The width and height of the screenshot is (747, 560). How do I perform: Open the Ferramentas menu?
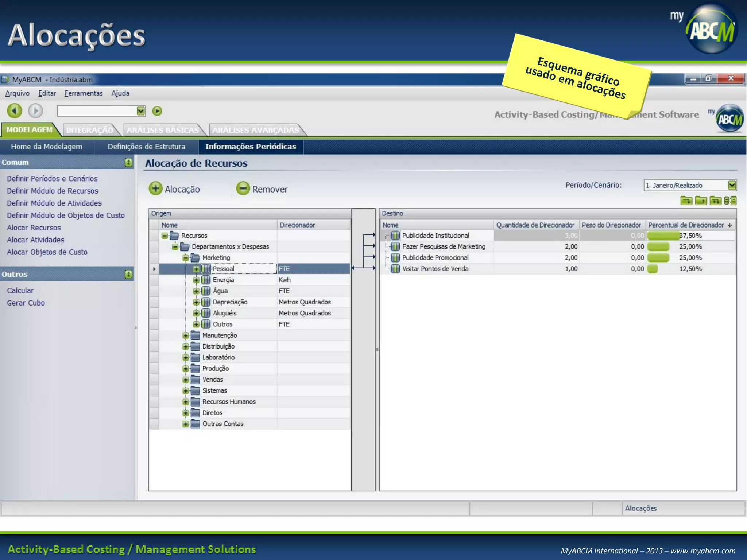click(84, 93)
